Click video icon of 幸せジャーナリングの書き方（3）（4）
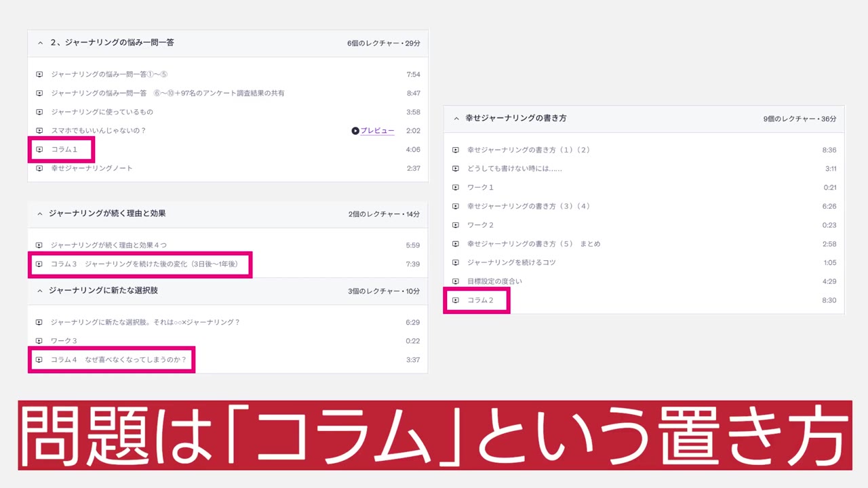The image size is (868, 488). coord(456,206)
